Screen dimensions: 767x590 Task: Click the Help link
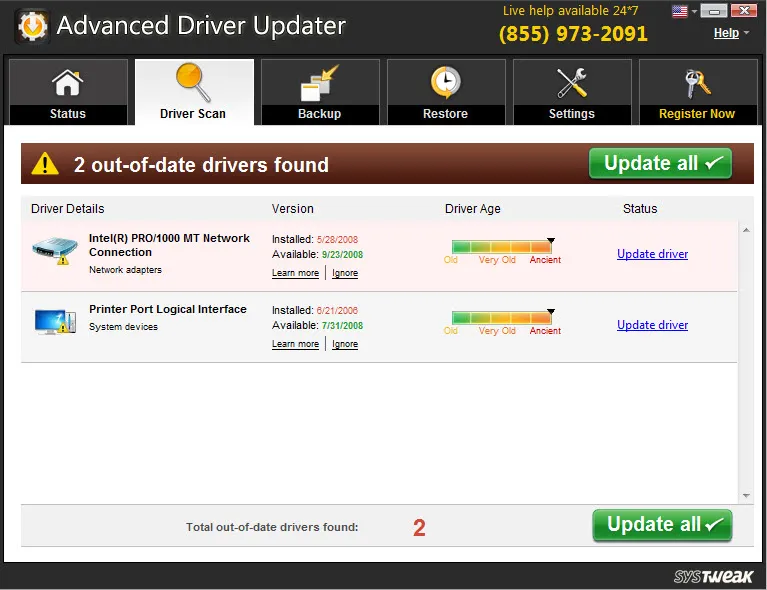726,33
